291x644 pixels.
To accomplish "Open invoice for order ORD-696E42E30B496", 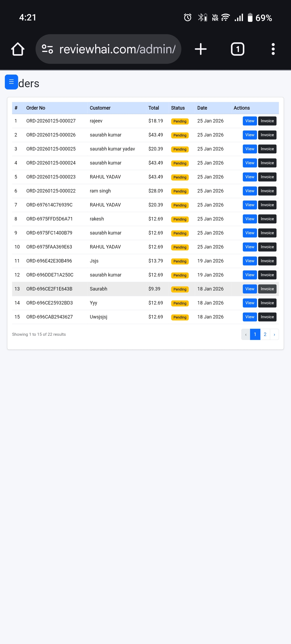I will click(x=267, y=261).
